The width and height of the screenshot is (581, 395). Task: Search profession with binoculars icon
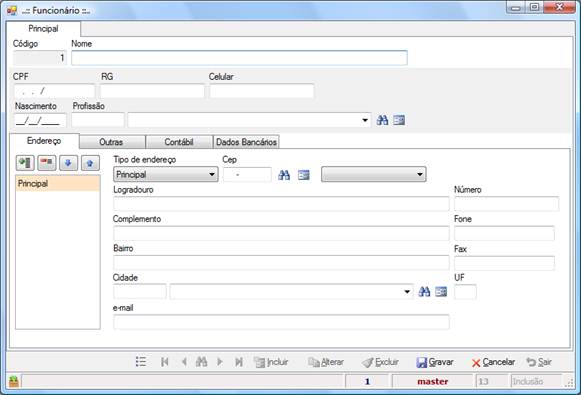click(x=382, y=120)
